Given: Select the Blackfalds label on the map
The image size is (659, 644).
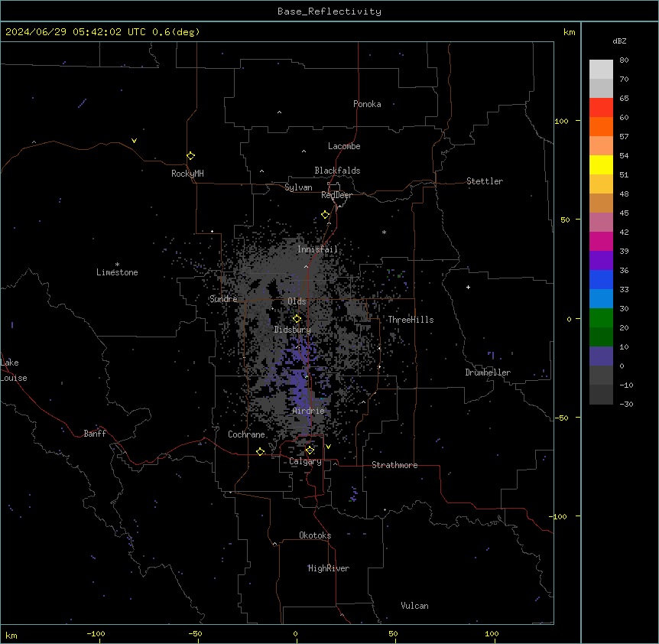Looking at the screenshot, I should click(x=337, y=171).
